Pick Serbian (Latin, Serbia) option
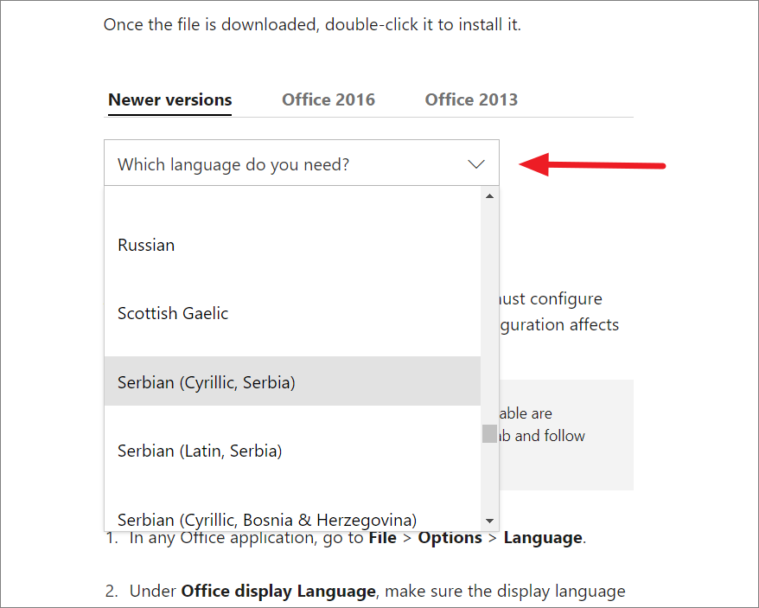Viewport: 759px width, 608px height. [x=292, y=451]
